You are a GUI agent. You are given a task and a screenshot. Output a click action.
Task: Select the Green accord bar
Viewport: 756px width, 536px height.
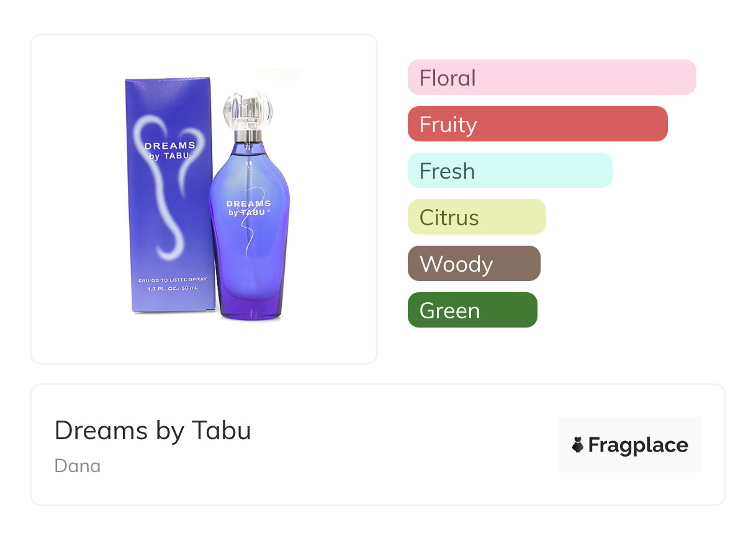click(x=472, y=310)
